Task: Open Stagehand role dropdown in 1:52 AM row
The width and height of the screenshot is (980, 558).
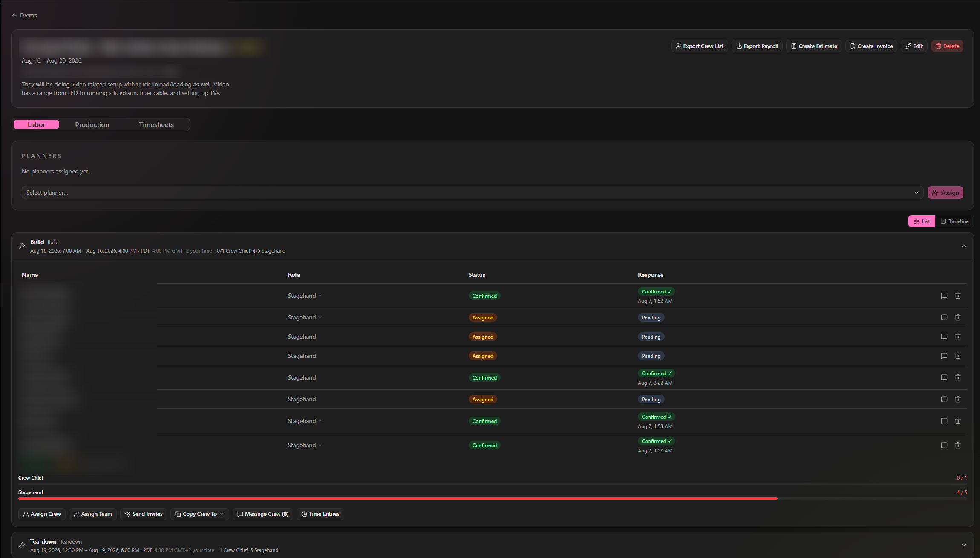Action: [x=305, y=296]
